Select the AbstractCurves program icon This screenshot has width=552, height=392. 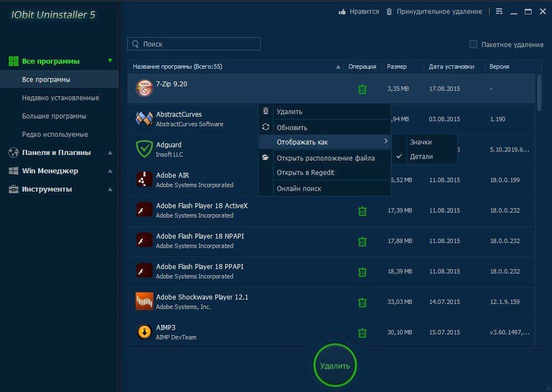click(145, 118)
